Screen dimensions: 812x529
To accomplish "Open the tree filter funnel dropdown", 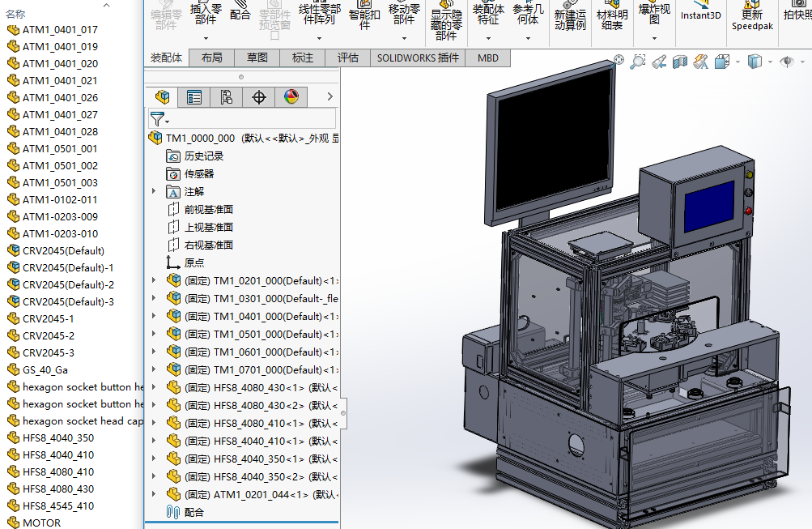I will (x=159, y=119).
